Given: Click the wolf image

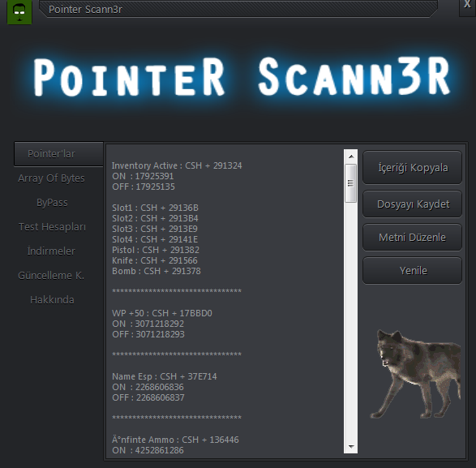Looking at the screenshot, I should [x=416, y=374].
